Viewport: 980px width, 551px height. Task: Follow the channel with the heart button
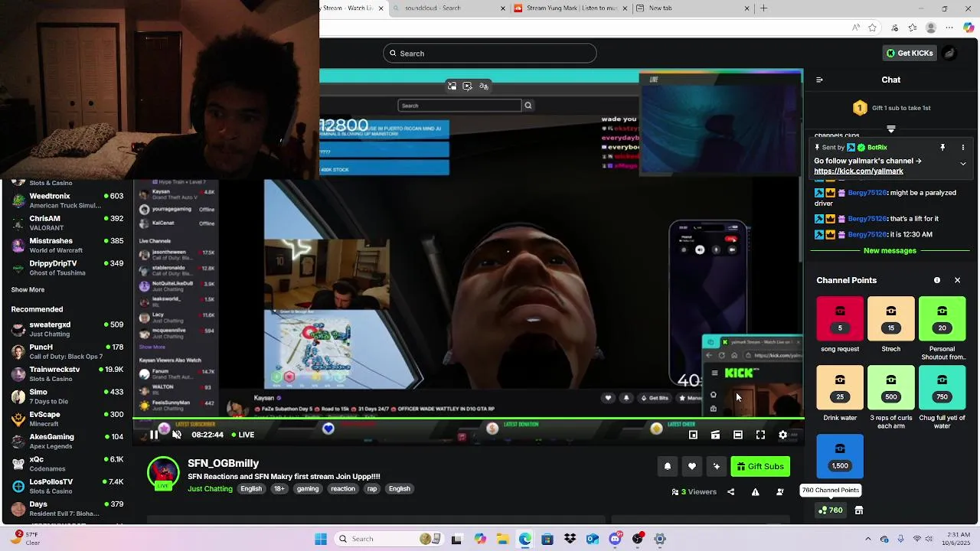point(692,466)
